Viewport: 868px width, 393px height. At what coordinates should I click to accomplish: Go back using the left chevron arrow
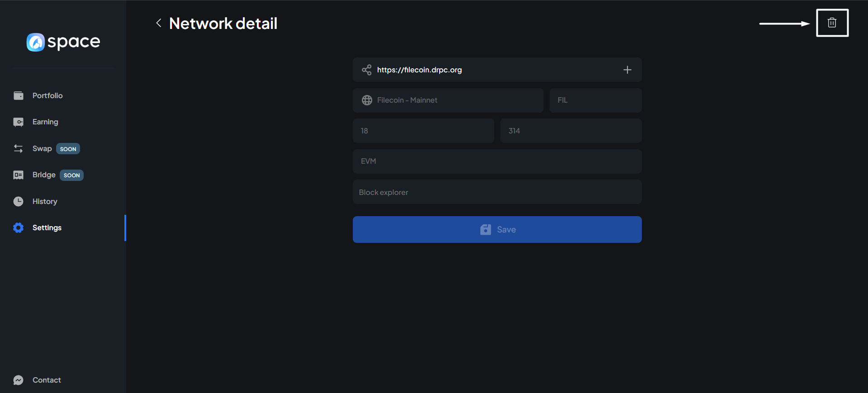tap(159, 23)
